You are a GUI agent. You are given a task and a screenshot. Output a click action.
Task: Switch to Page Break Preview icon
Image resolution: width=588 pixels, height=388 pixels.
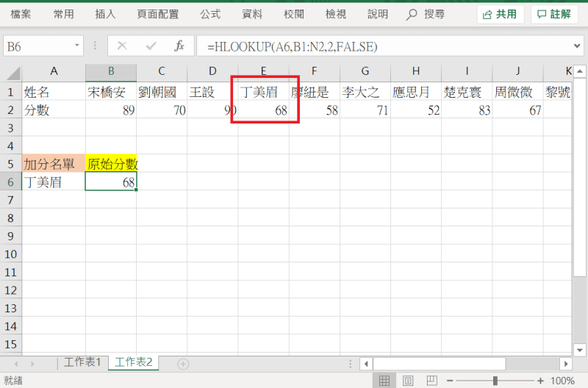(429, 381)
